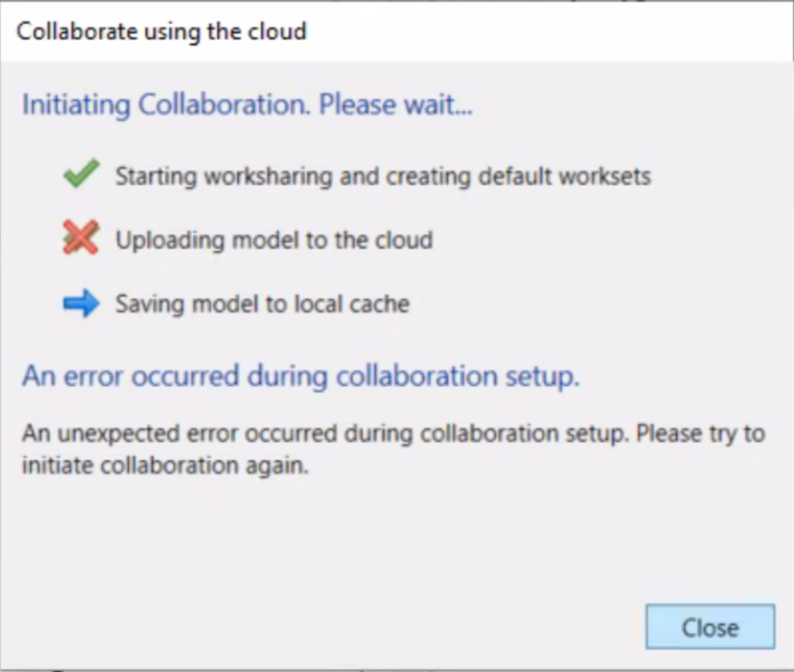Click the 'Collaborate using the cloud' title text

(161, 32)
